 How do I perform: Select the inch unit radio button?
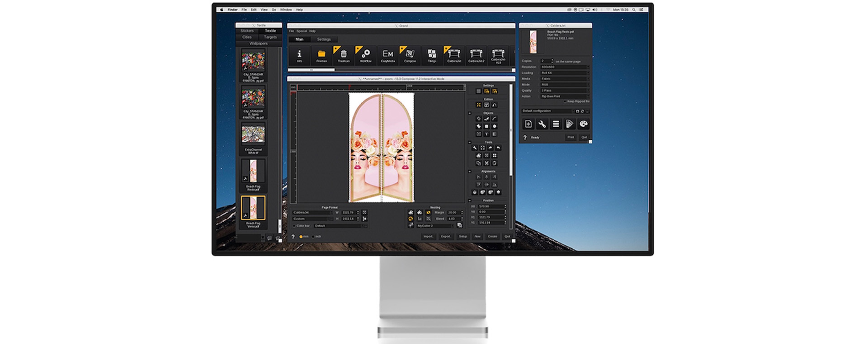pyautogui.click(x=313, y=237)
